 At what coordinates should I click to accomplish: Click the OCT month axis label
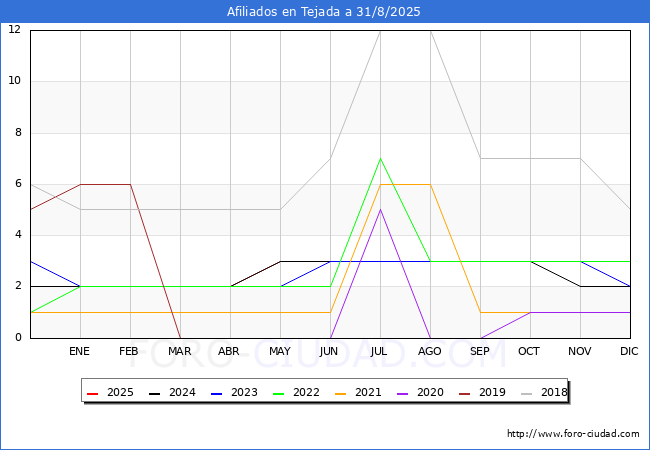(529, 351)
